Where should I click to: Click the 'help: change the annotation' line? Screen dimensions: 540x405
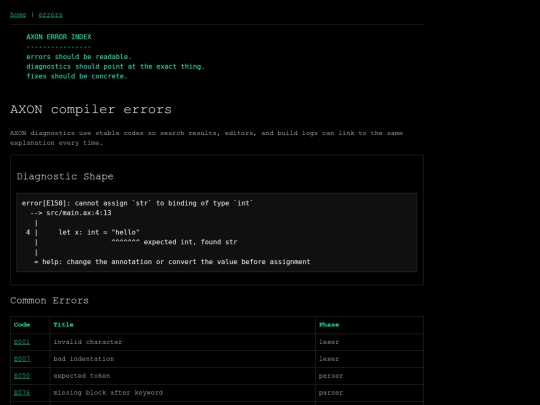[x=172, y=262]
